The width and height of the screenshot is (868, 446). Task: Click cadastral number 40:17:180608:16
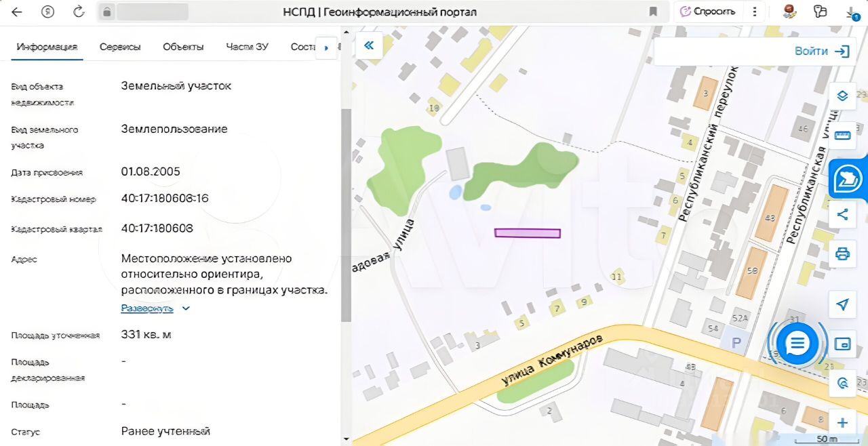coord(165,199)
